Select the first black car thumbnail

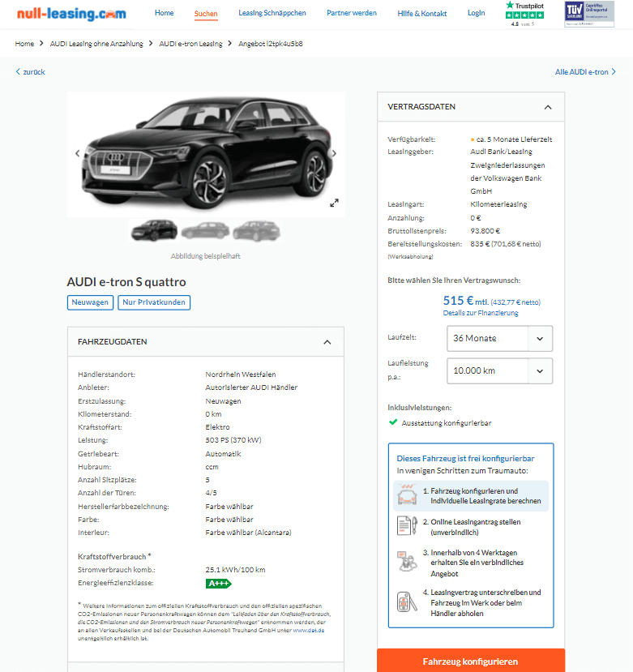coord(154,230)
